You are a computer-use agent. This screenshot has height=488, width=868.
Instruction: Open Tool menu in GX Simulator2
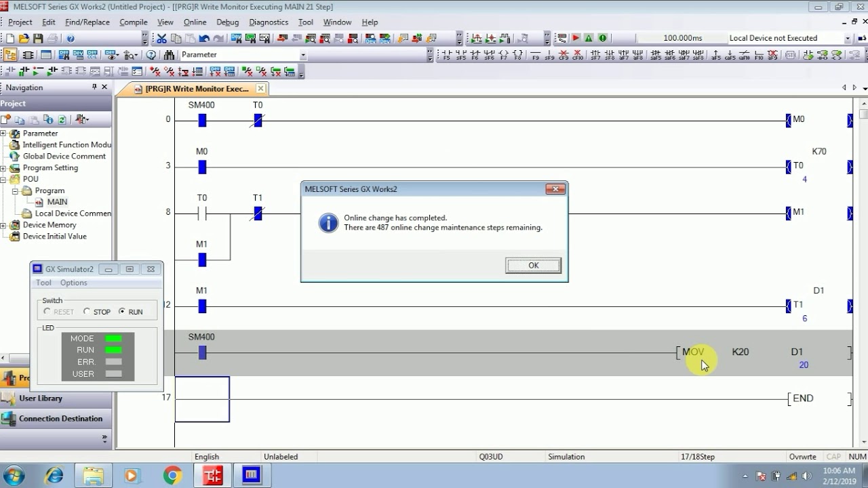click(x=43, y=283)
